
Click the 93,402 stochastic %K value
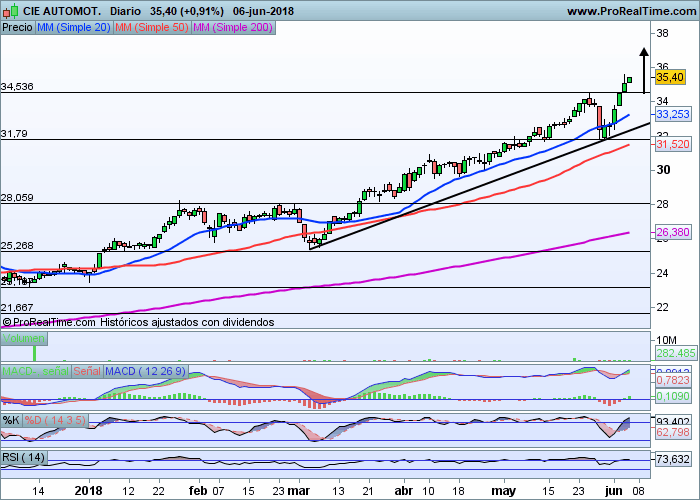pos(673,421)
